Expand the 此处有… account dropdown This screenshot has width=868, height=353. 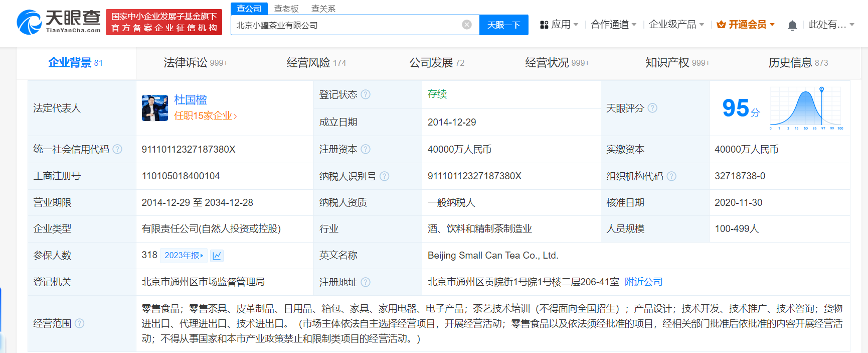pyautogui.click(x=831, y=25)
